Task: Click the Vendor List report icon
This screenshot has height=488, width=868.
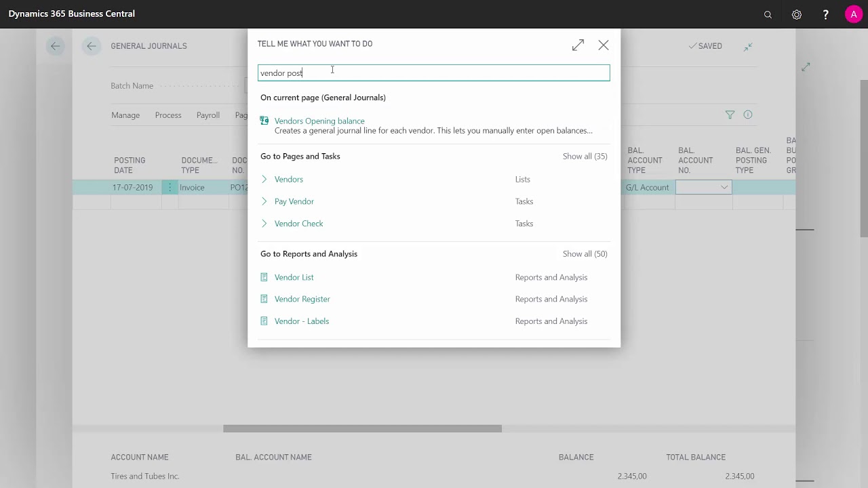Action: (264, 277)
